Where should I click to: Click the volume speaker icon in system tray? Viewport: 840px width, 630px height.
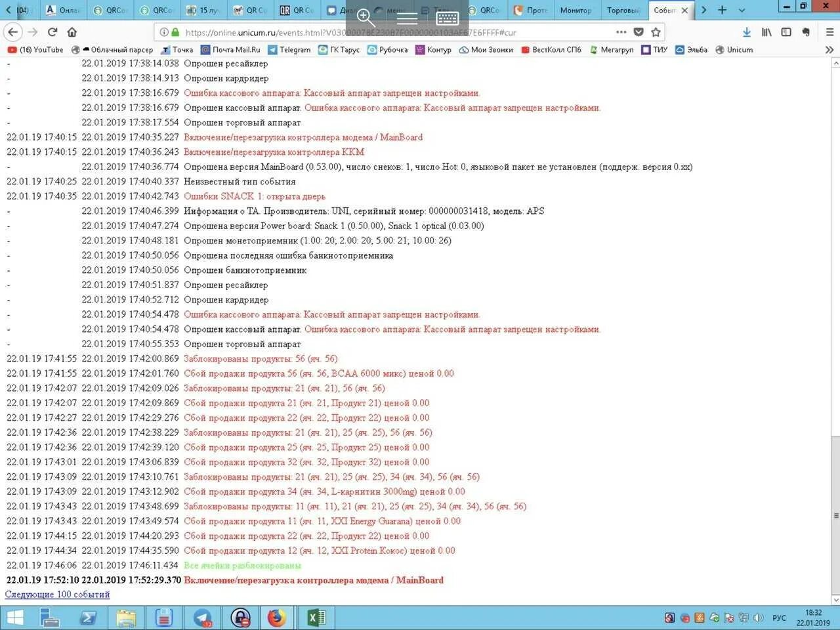pos(759,618)
